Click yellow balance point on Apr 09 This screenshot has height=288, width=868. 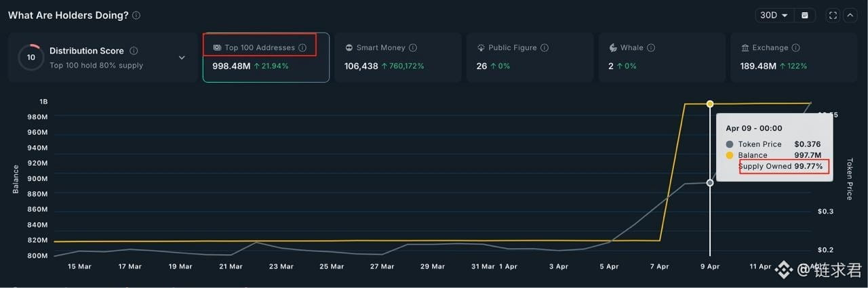[x=710, y=104]
